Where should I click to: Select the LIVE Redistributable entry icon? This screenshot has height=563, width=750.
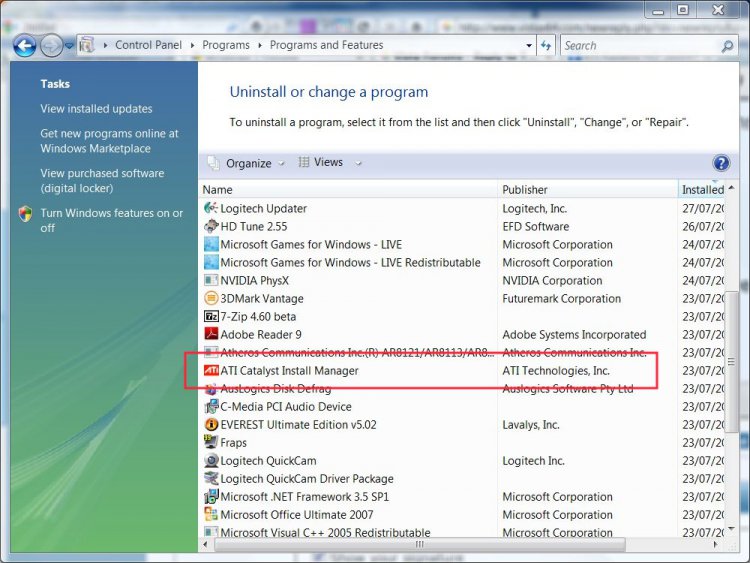(x=211, y=262)
